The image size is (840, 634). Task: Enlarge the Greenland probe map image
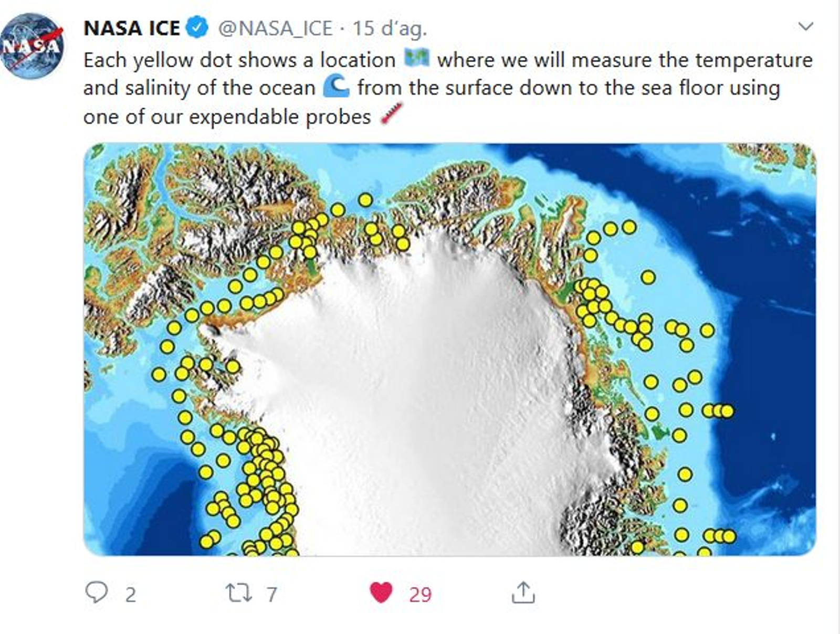coord(449,349)
